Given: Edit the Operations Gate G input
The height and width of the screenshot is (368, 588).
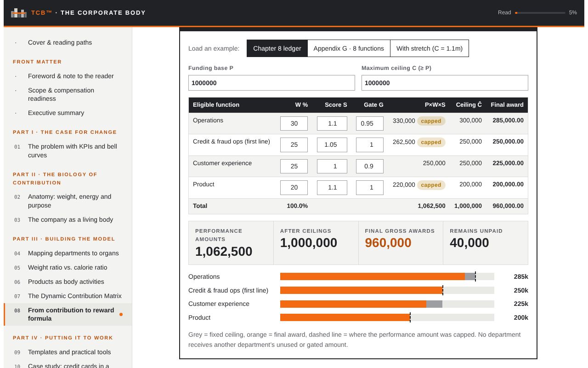Looking at the screenshot, I should point(370,123).
